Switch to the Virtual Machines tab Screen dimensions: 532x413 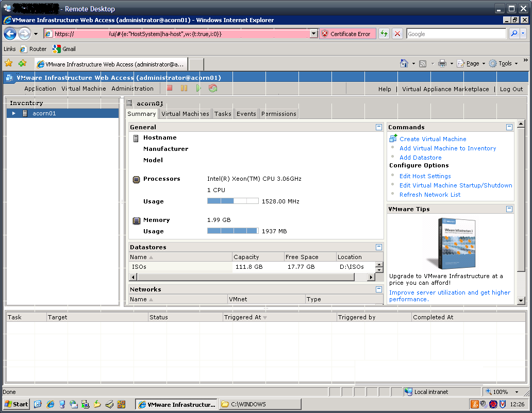[185, 114]
